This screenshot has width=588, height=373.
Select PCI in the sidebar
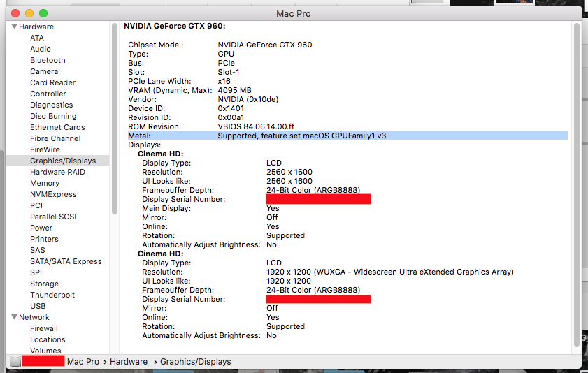[x=36, y=205]
